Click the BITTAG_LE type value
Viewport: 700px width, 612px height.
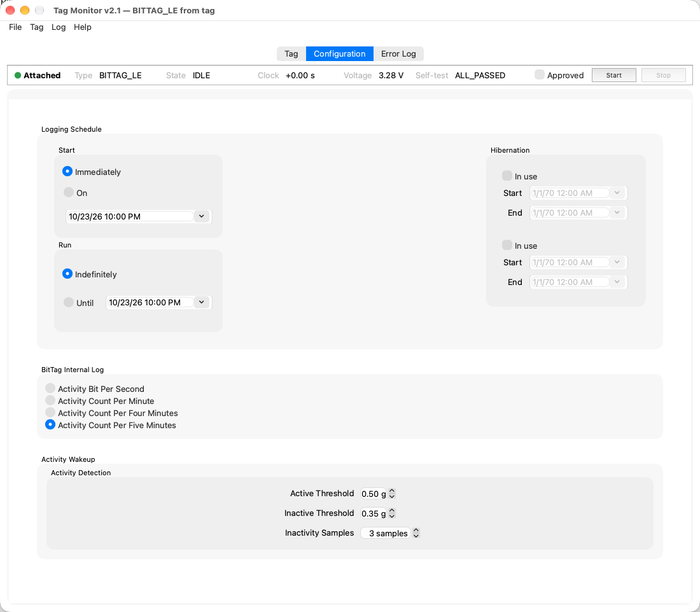120,76
